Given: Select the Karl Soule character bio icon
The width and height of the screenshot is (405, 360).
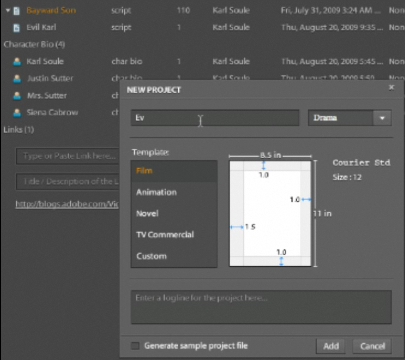Looking at the screenshot, I should pyautogui.click(x=17, y=62).
